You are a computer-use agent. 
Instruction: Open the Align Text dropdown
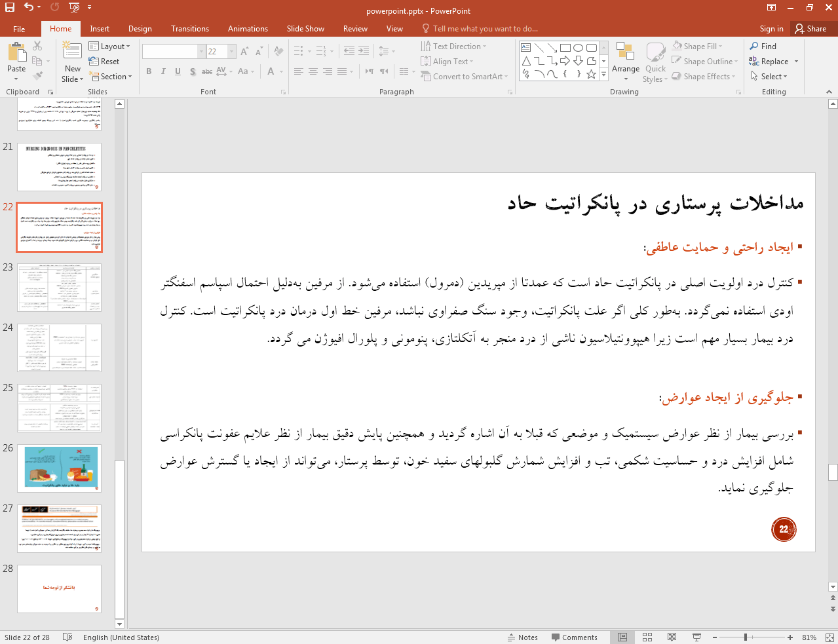point(447,62)
